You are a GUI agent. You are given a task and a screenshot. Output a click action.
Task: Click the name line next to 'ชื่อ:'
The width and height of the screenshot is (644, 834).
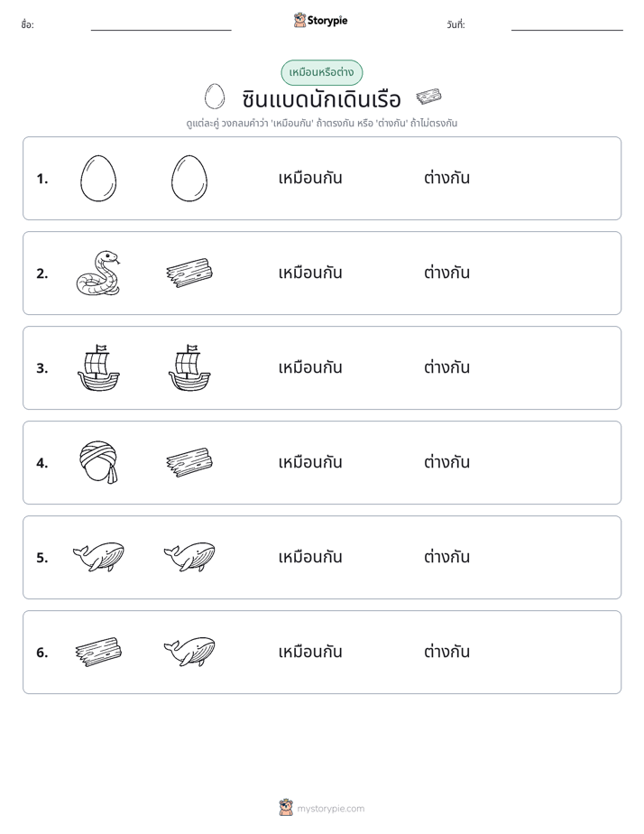(x=161, y=26)
